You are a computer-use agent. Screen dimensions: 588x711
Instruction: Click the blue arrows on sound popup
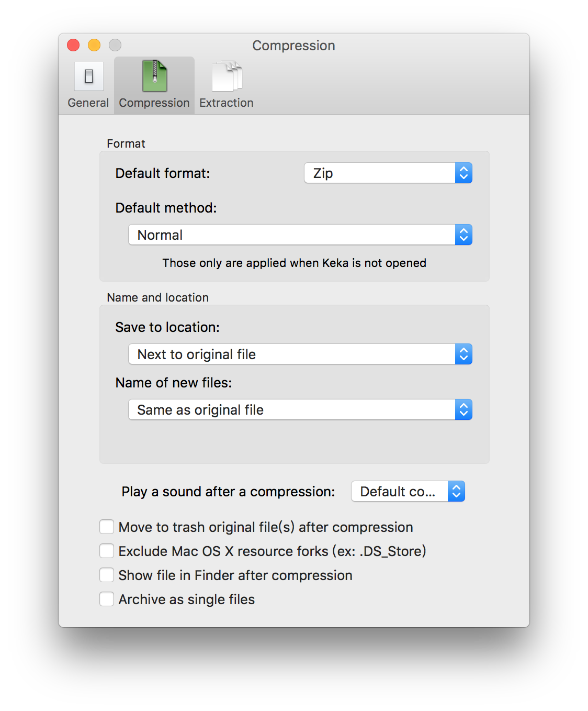click(456, 492)
